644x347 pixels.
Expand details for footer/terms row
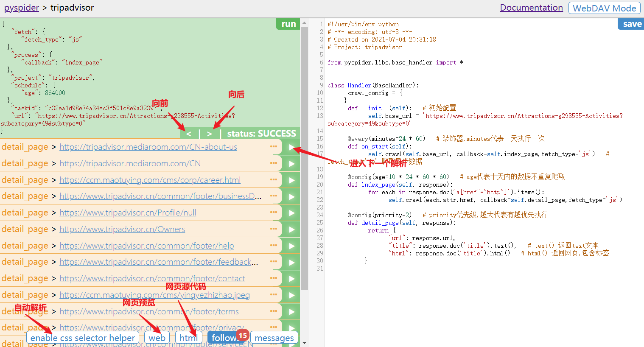[x=274, y=311]
